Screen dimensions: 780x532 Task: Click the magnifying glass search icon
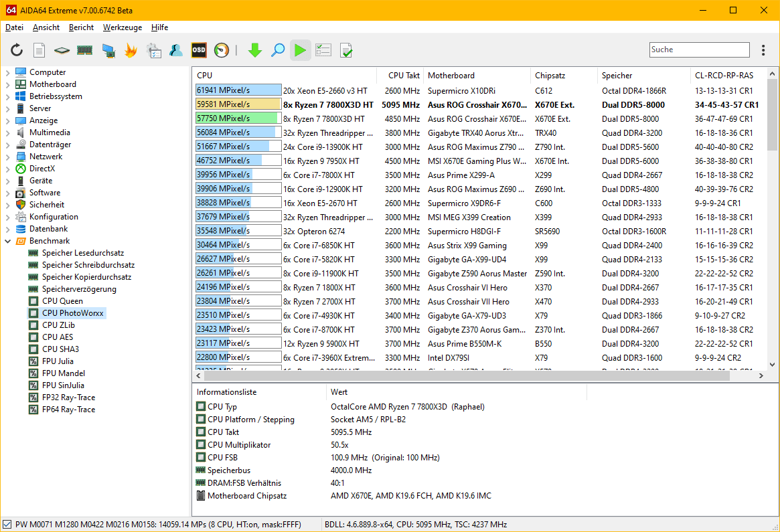pos(278,50)
